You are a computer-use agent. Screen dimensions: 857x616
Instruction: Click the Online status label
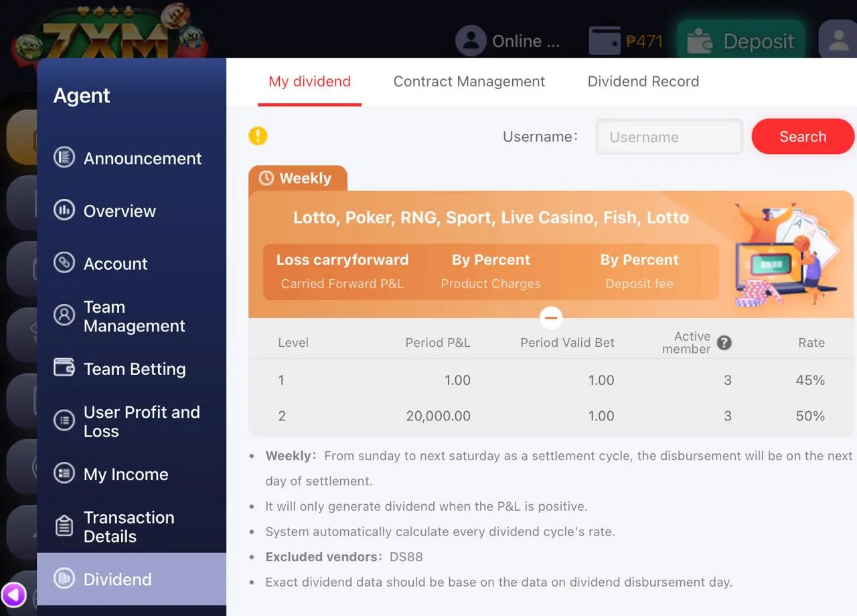point(526,41)
